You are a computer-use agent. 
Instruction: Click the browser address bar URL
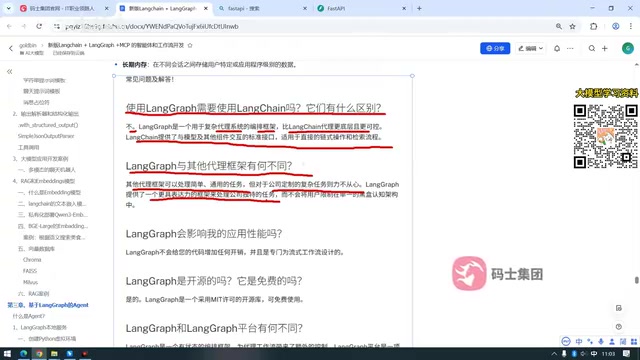pos(151,26)
